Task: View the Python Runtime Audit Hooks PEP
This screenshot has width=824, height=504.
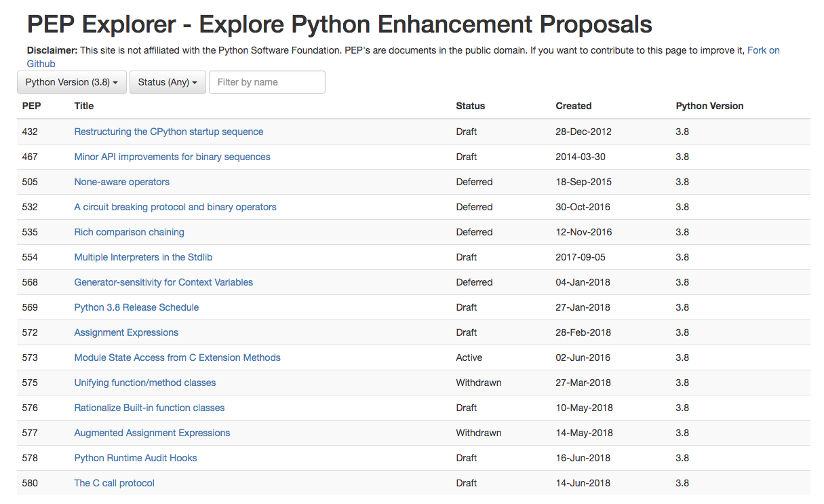Action: coord(136,458)
